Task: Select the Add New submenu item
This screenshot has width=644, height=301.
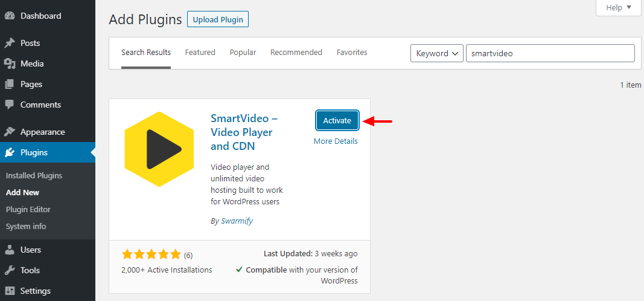Action: 22,192
